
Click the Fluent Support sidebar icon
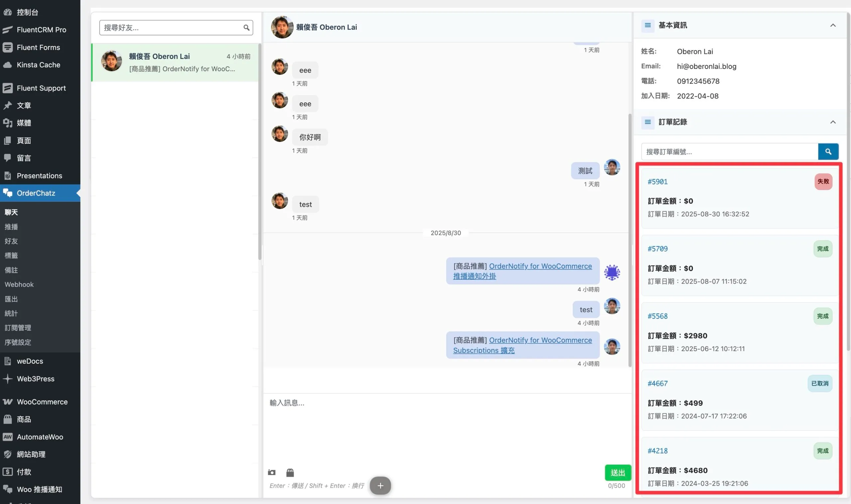point(7,88)
